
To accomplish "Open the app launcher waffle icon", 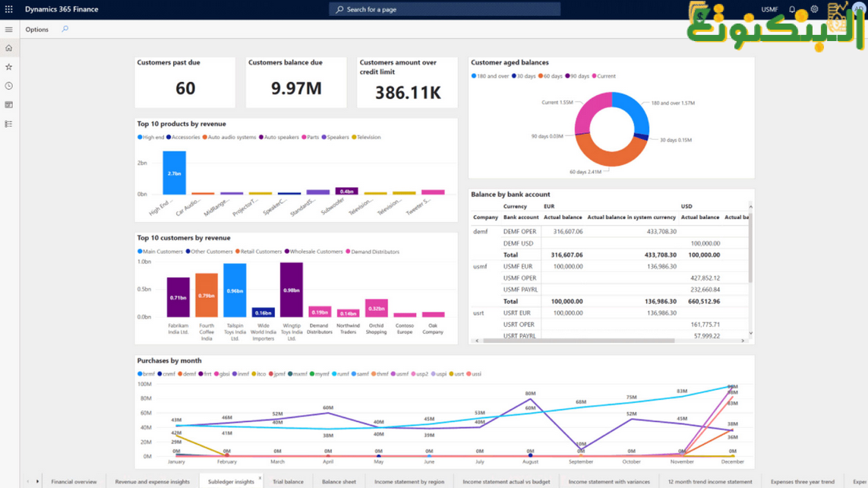I will point(9,9).
